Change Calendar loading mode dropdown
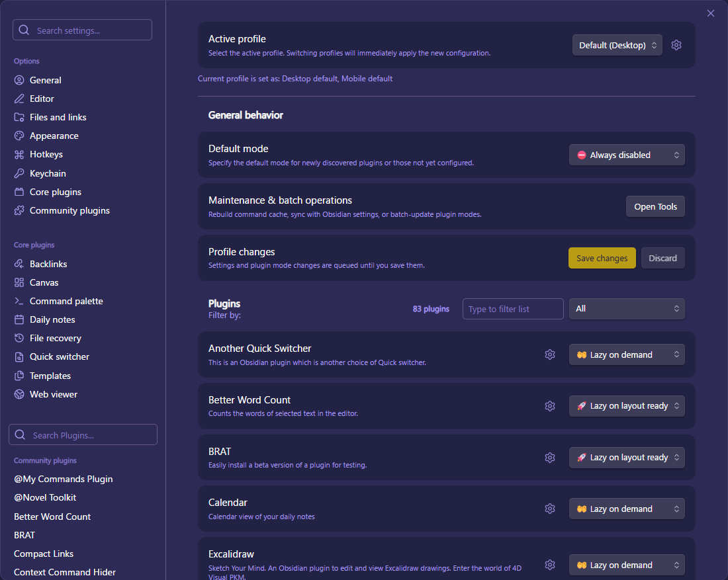Viewport: 728px width, 580px height. 627,509
